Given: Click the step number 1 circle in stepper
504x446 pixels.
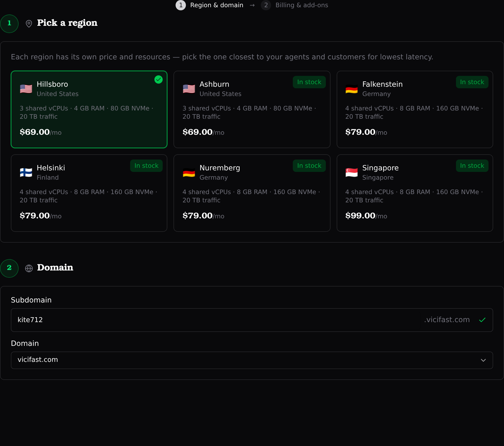Looking at the screenshot, I should pos(181,5).
